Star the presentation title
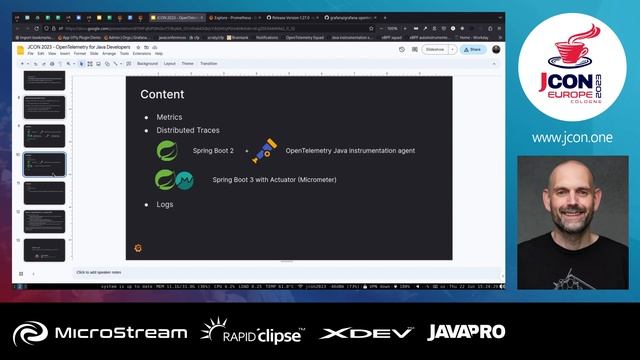Screen dimensions: 640x360 click(x=138, y=47)
